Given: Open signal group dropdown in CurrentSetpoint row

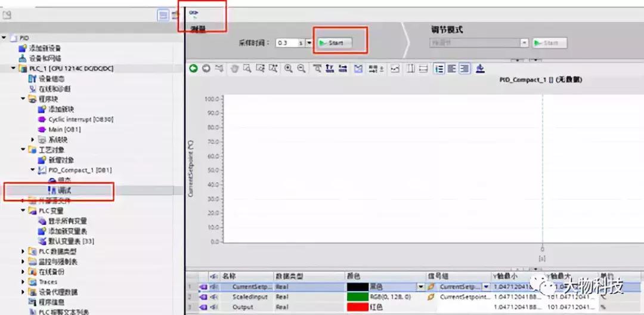Looking at the screenshot, I should point(487,287).
